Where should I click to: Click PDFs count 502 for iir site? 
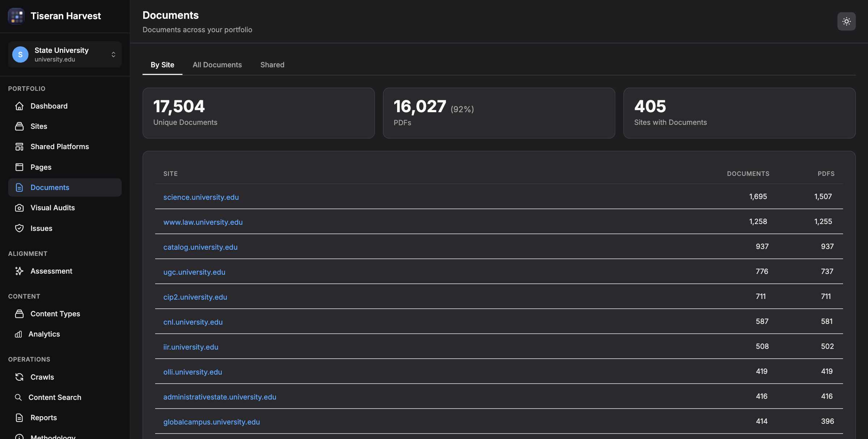pos(827,346)
